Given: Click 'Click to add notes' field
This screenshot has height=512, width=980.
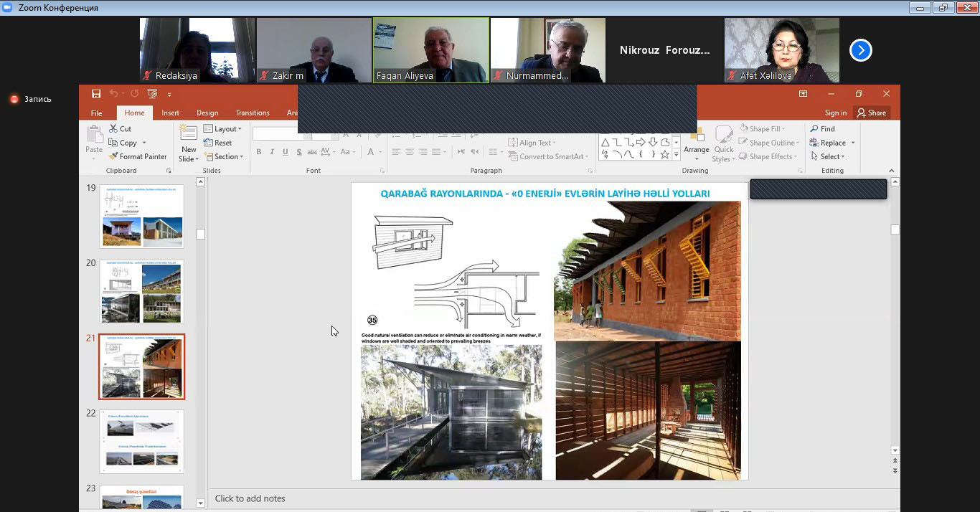Looking at the screenshot, I should click(250, 498).
